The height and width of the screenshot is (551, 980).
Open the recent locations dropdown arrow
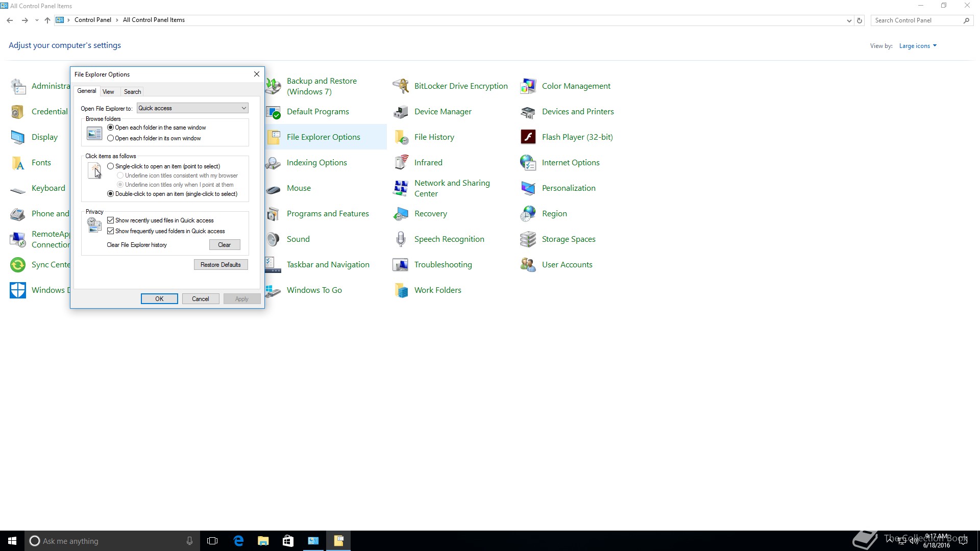[37, 20]
